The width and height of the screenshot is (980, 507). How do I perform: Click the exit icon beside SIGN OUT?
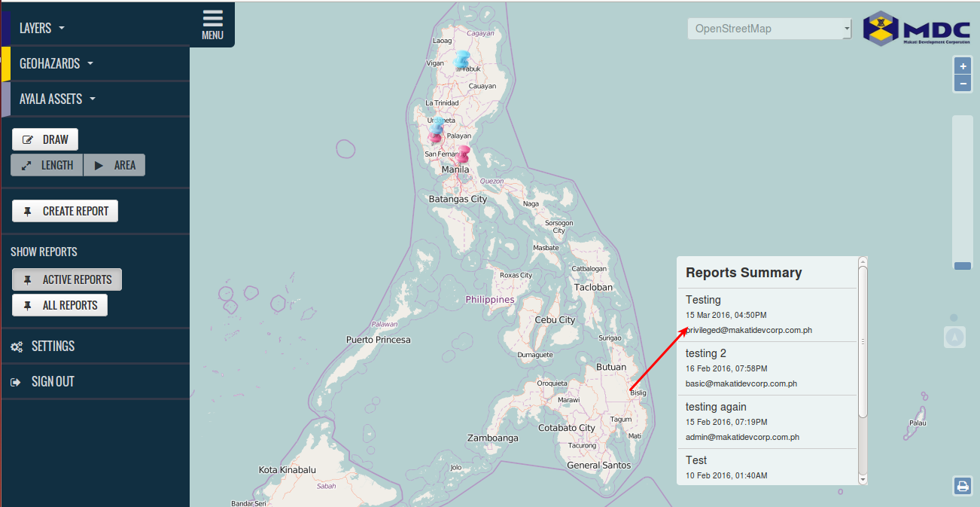tap(16, 382)
